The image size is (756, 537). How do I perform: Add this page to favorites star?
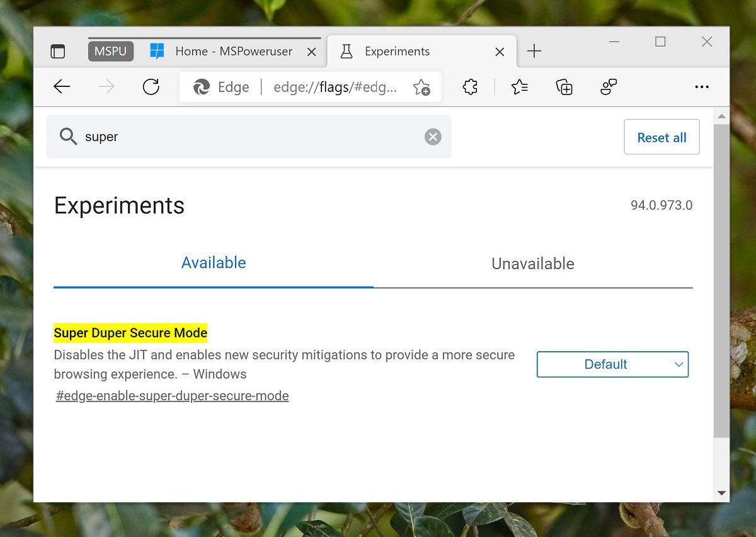point(421,87)
